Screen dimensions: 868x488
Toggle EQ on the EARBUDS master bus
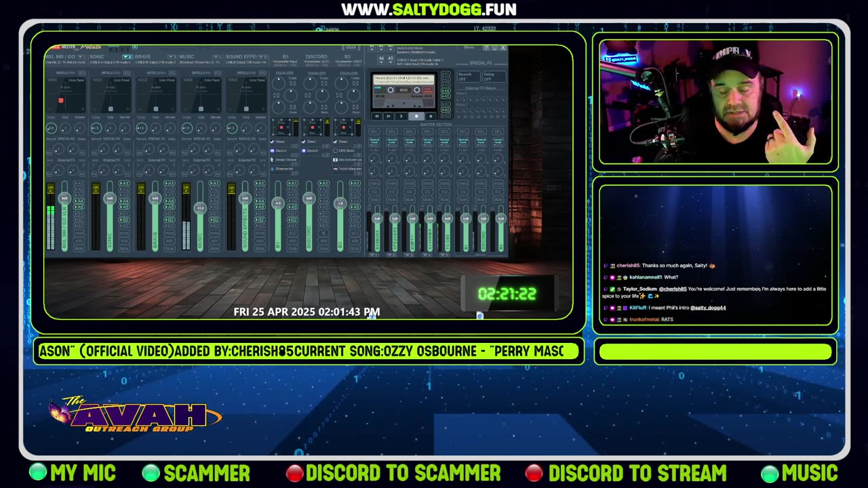coord(374,191)
